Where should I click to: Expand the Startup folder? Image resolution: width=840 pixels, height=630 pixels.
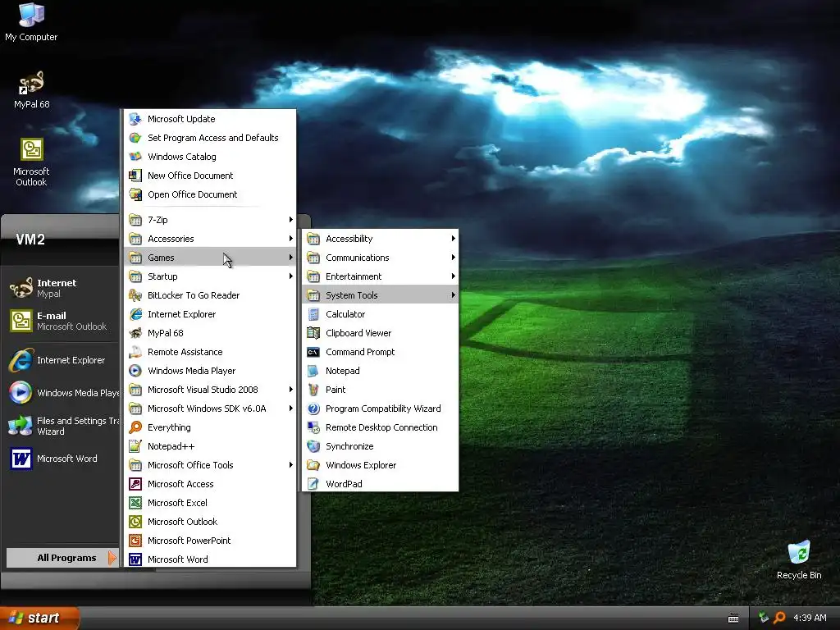click(x=210, y=276)
